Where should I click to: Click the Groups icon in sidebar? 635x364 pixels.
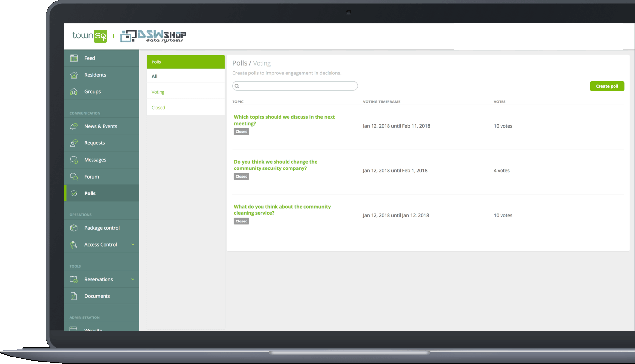point(74,91)
